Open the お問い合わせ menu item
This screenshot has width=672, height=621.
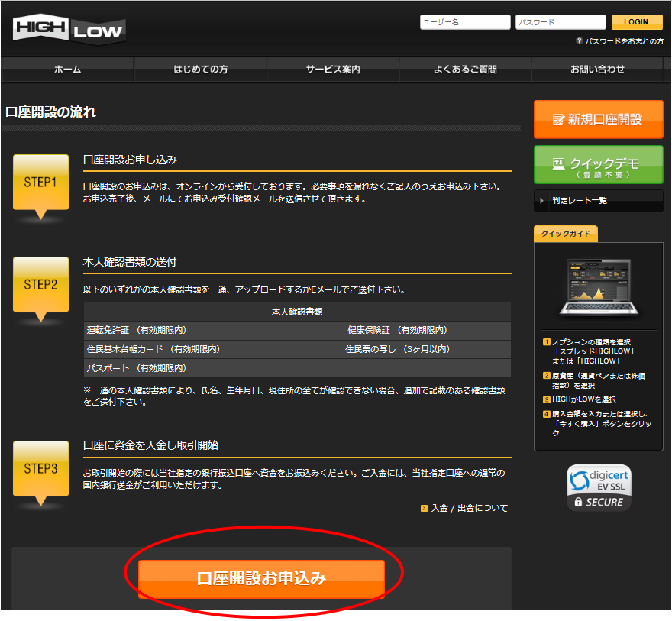coord(597,70)
